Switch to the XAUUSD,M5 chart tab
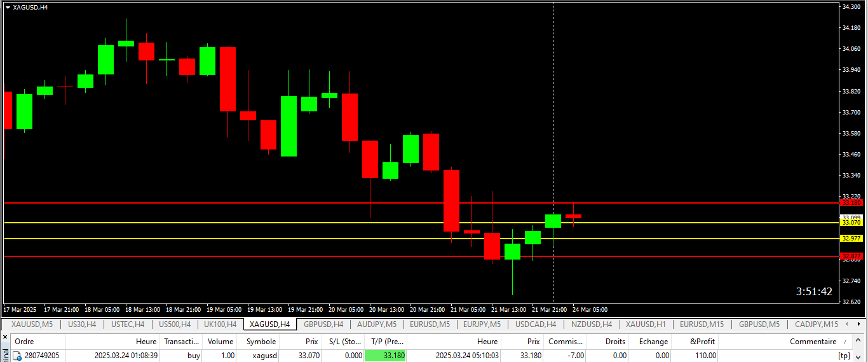The height and width of the screenshot is (362, 868). (32, 324)
